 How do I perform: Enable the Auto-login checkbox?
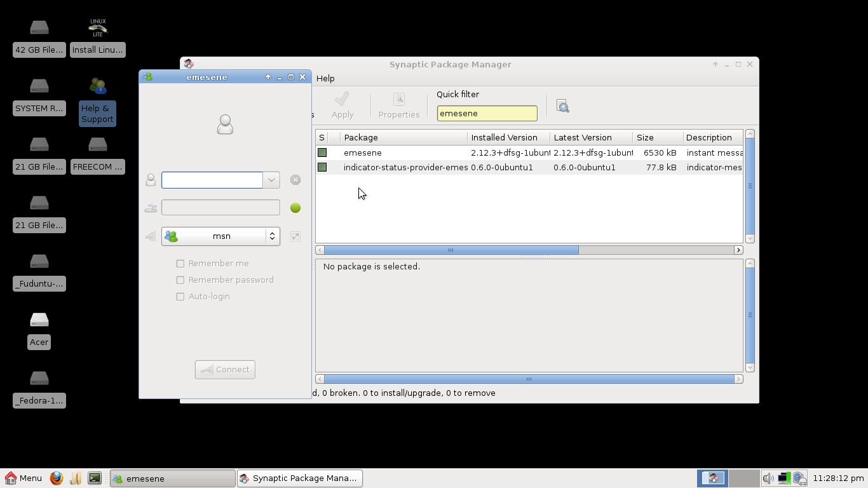[180, 296]
